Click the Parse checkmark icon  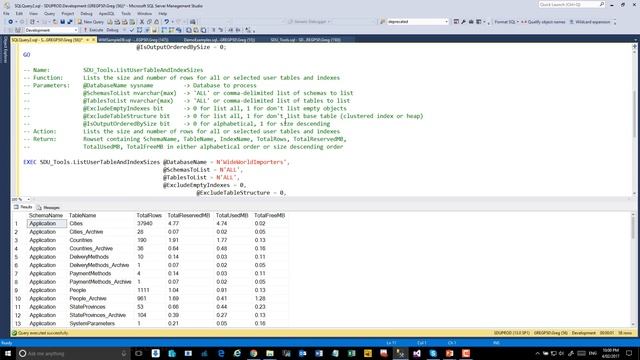click(131, 30)
